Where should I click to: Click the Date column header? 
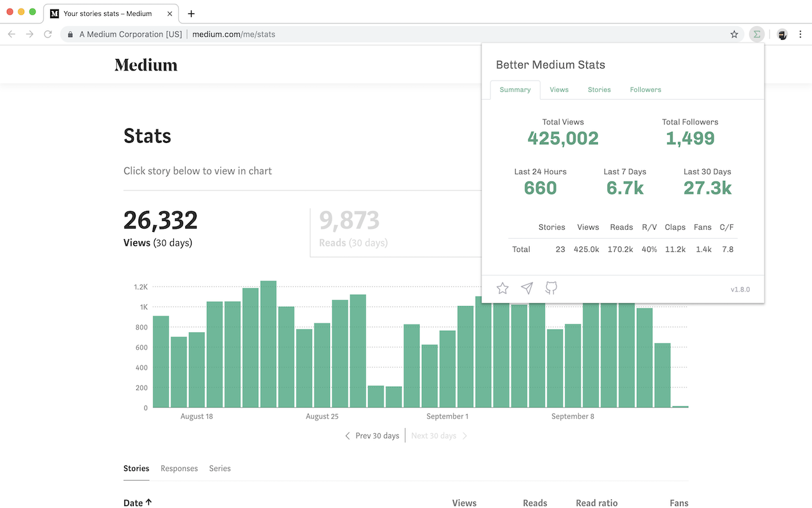pos(133,503)
